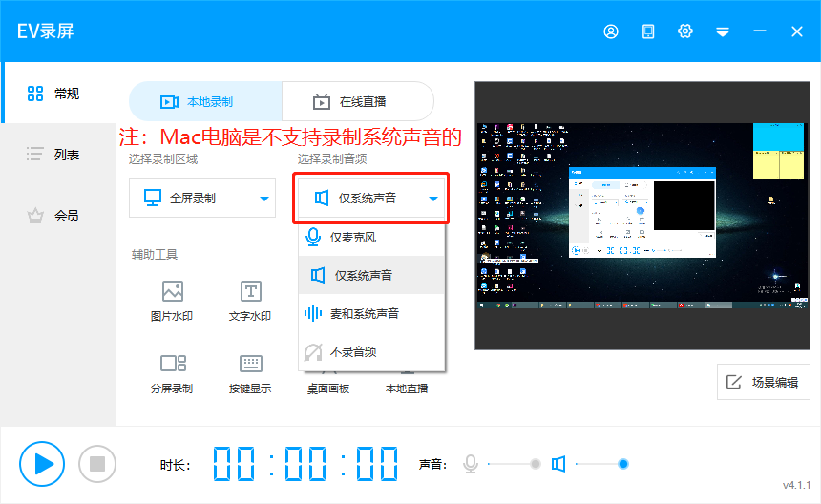
Task: Toggle the microphone icon beside 声音
Action: pyautogui.click(x=471, y=464)
